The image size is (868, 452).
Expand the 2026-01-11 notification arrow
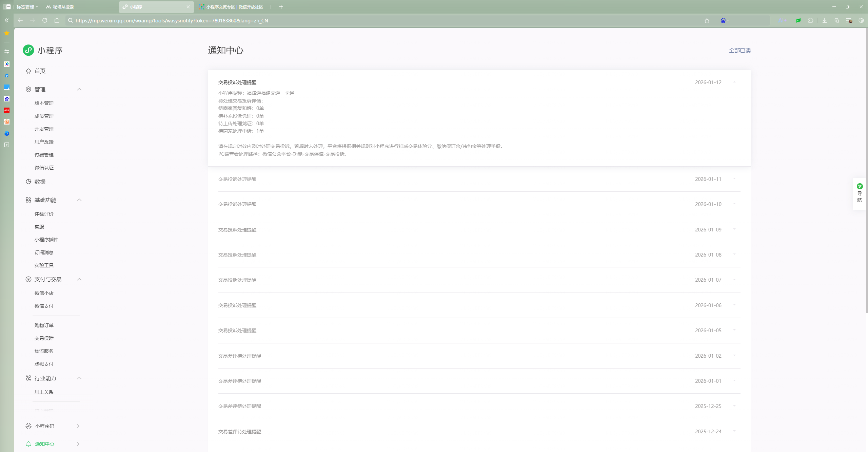click(734, 179)
